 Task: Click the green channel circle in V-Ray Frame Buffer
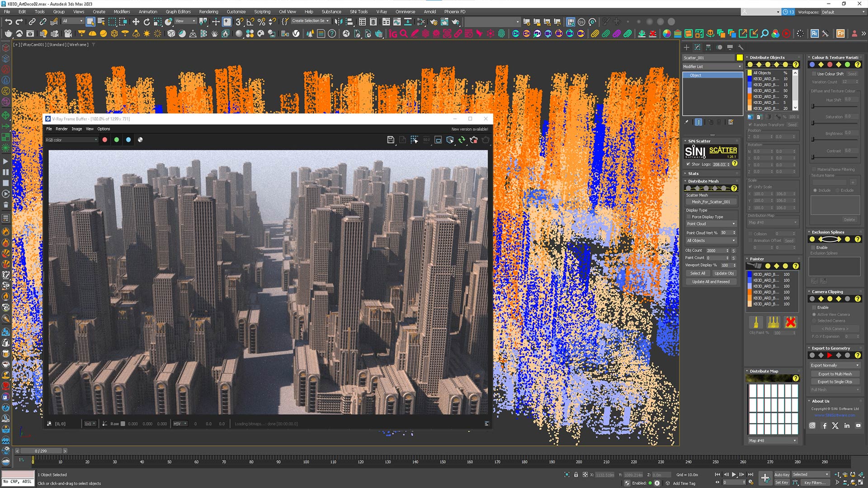(x=117, y=140)
